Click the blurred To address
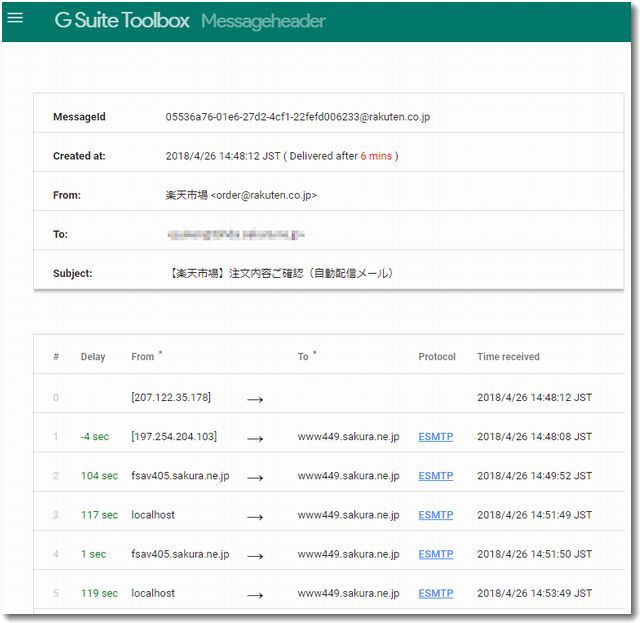640x623 pixels. point(236,234)
